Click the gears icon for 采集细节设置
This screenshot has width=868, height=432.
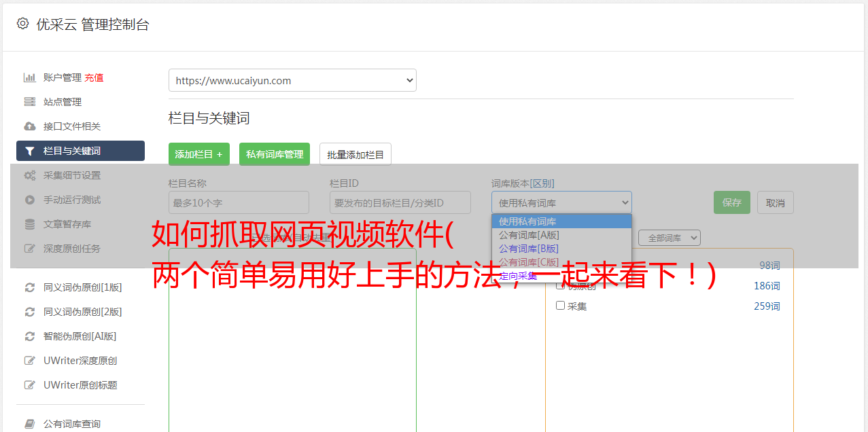(30, 175)
